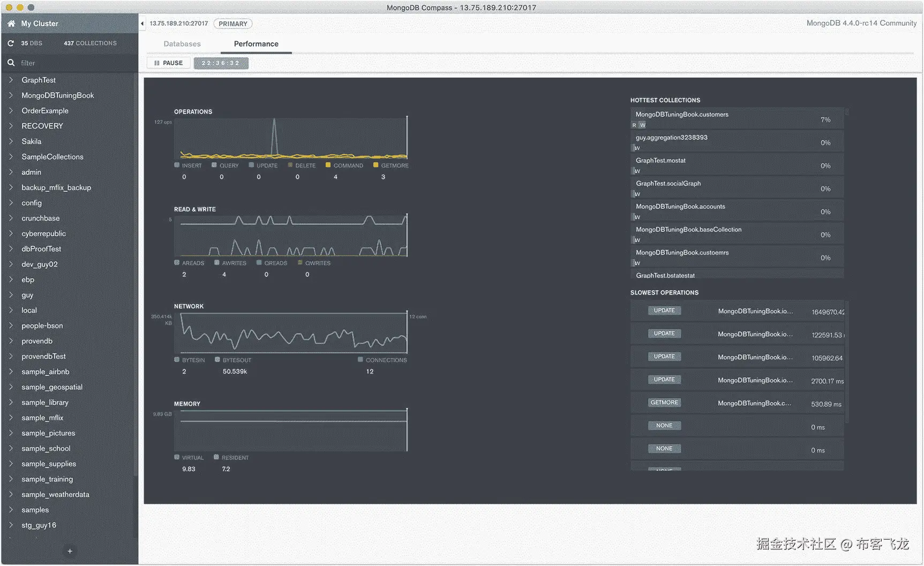Toggle QREADS series legend
924x566 pixels.
coord(272,263)
